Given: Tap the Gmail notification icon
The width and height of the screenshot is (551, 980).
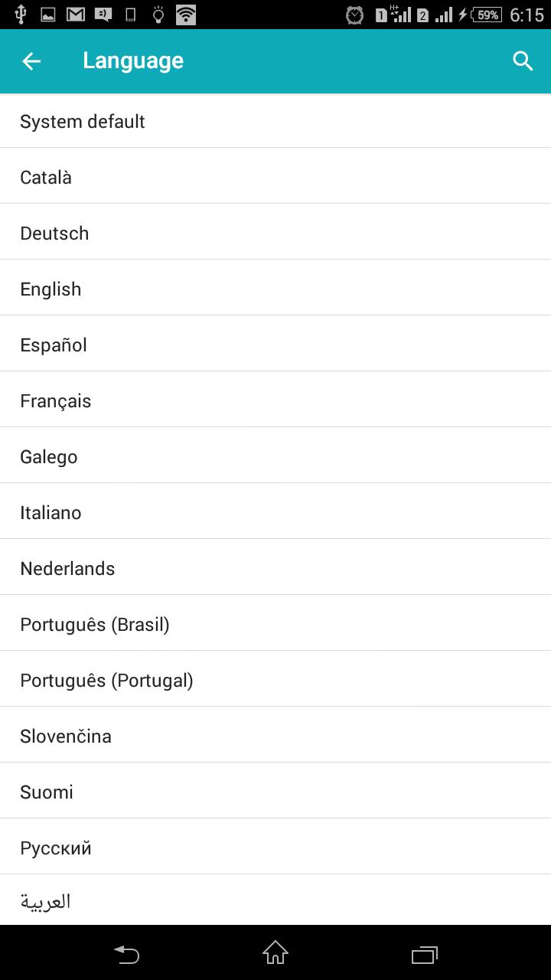Looking at the screenshot, I should tap(75, 14).
